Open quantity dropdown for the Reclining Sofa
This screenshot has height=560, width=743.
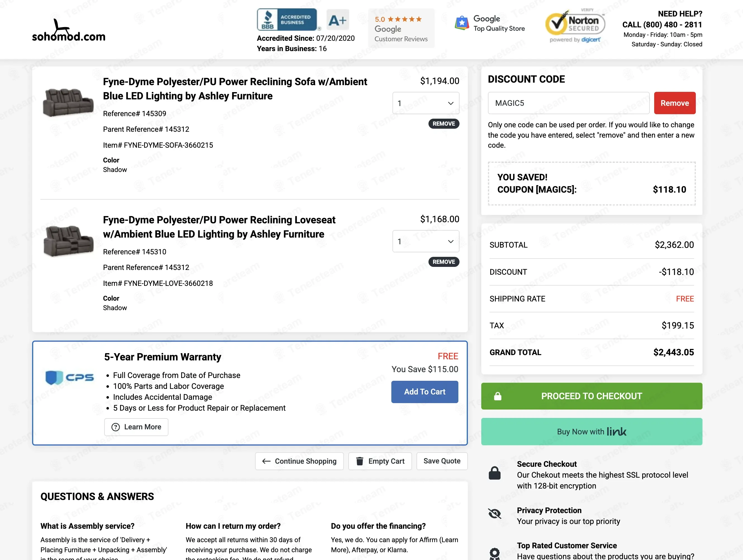(x=426, y=103)
